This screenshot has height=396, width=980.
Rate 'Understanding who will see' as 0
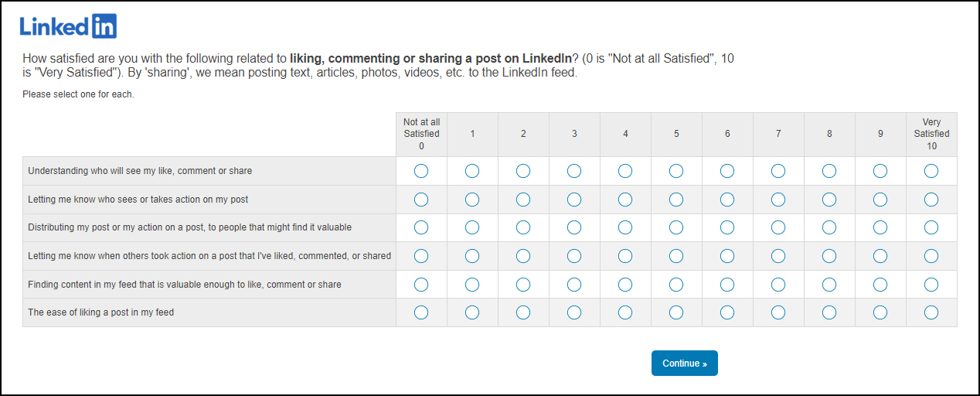421,171
